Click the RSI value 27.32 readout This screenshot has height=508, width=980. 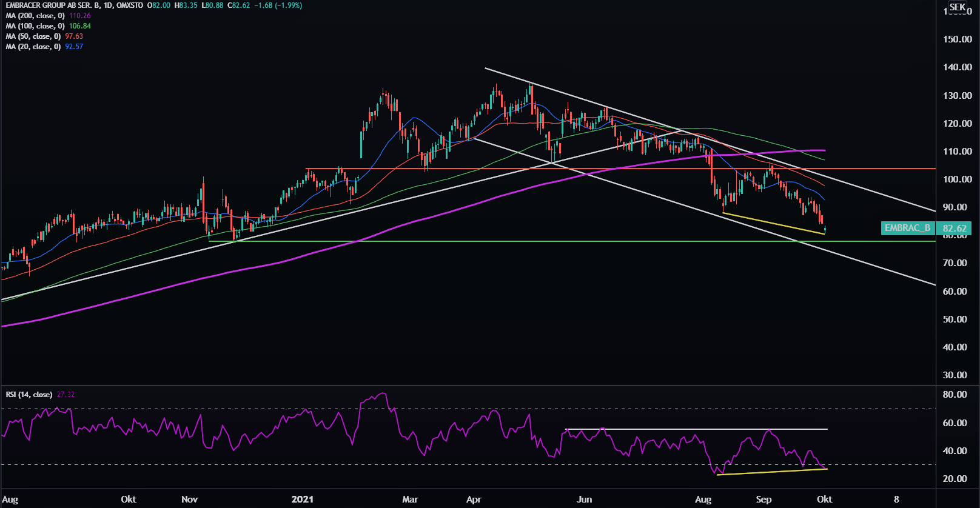(x=65, y=395)
